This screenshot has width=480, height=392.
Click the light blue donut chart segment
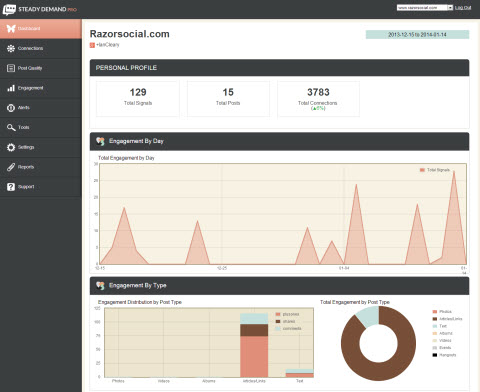pyautogui.click(x=369, y=316)
